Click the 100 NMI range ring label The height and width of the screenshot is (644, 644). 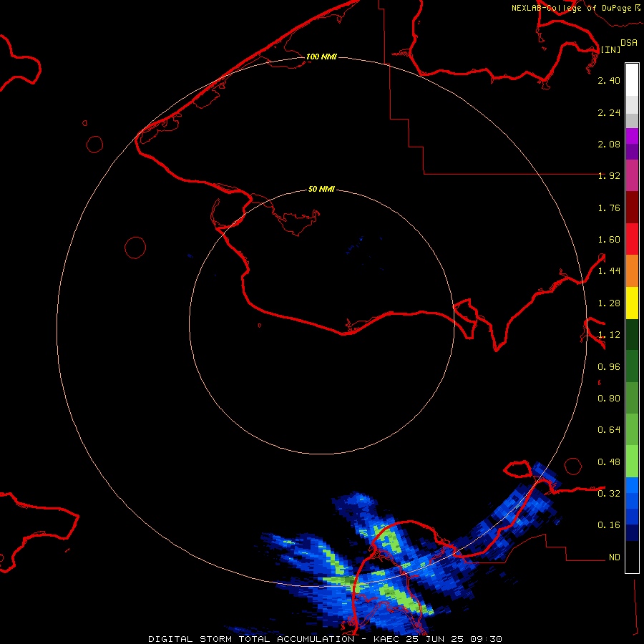click(321, 57)
